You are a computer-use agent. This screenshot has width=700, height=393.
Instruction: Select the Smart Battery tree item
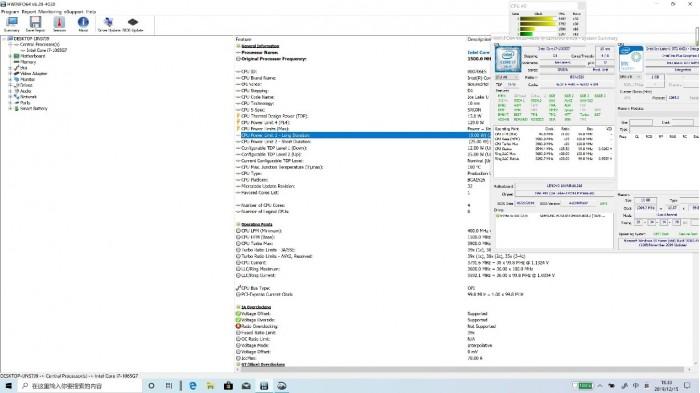[33, 109]
